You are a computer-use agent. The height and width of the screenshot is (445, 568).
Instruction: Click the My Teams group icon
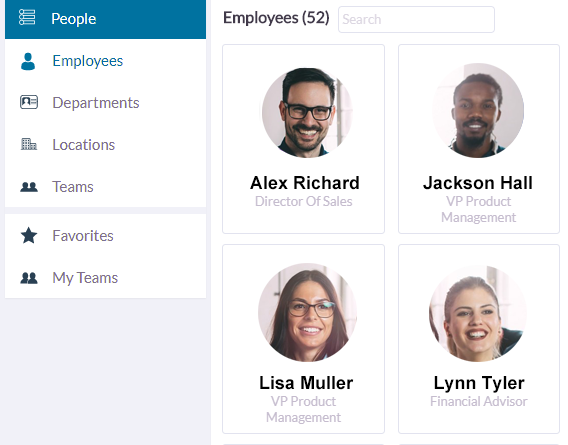tap(29, 278)
